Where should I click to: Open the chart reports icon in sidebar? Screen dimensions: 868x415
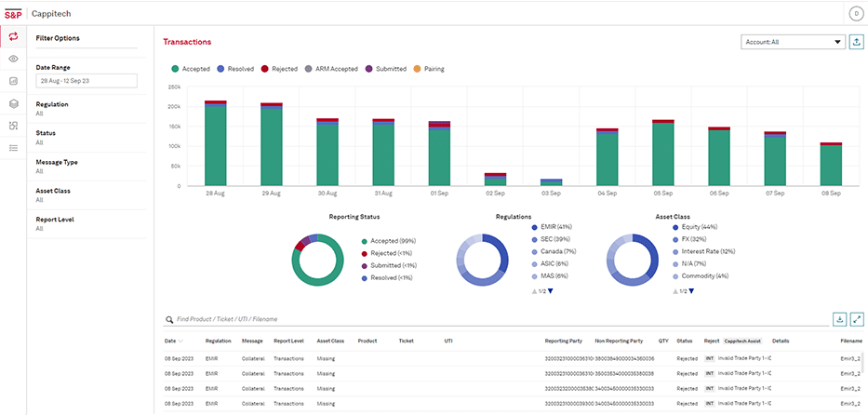point(13,81)
